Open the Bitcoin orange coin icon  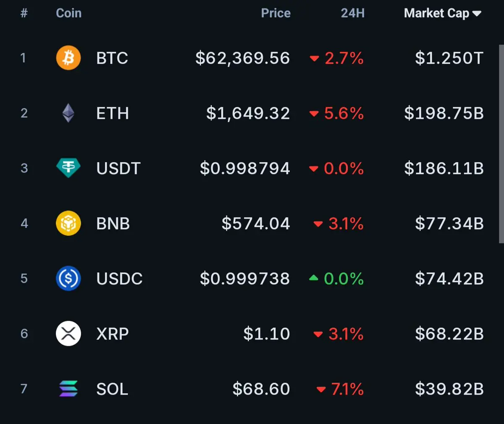point(68,58)
